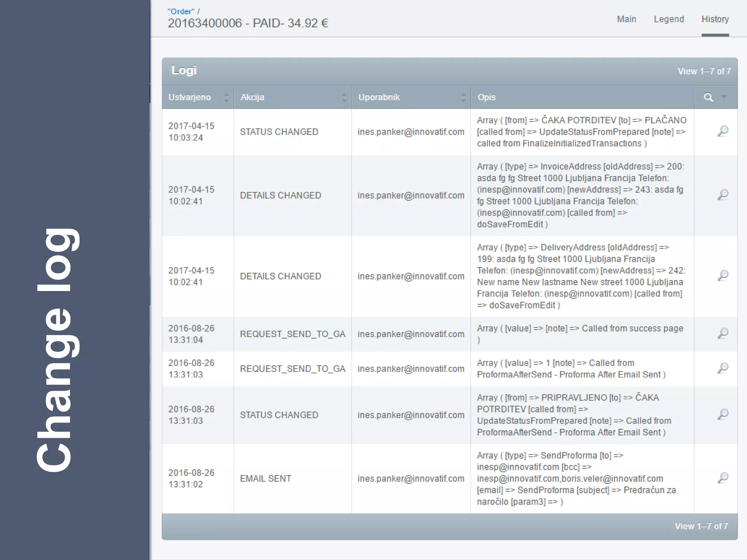Follow the "Order" breadcrumb link
This screenshot has height=560, width=747.
[x=181, y=11]
